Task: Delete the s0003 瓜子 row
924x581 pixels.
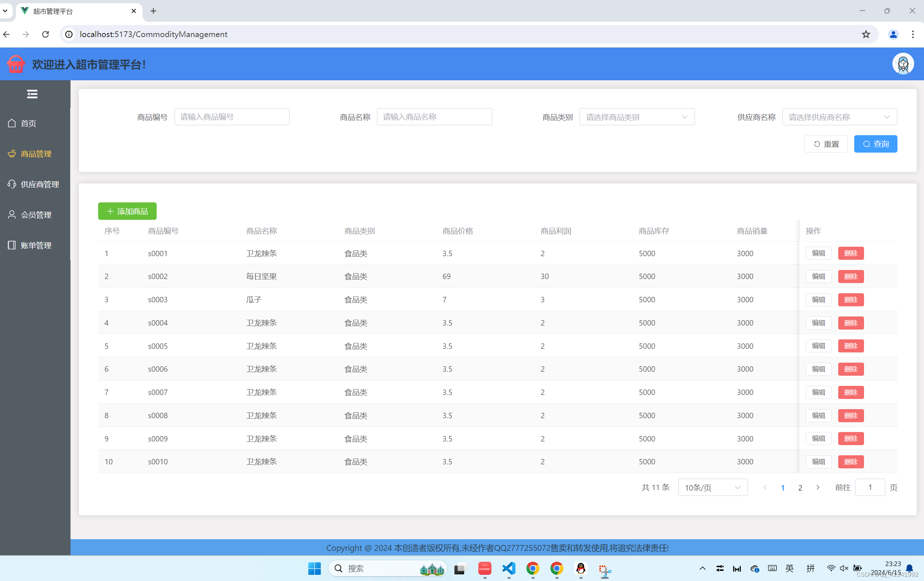Action: tap(850, 299)
